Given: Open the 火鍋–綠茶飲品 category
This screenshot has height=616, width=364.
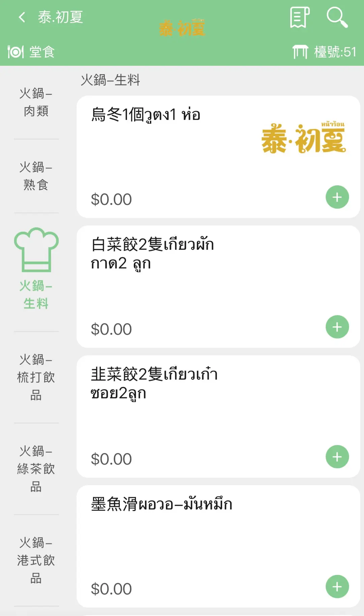Looking at the screenshot, I should [36, 469].
